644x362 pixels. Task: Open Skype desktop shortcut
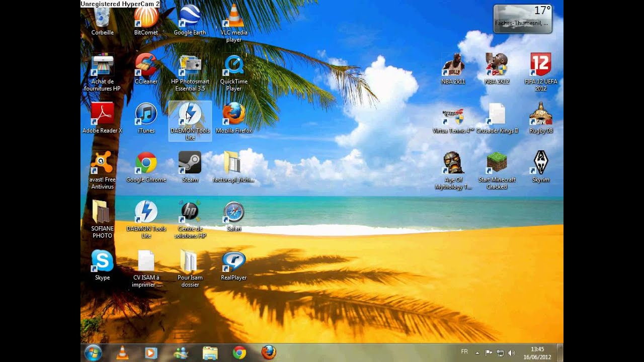pyautogui.click(x=102, y=265)
